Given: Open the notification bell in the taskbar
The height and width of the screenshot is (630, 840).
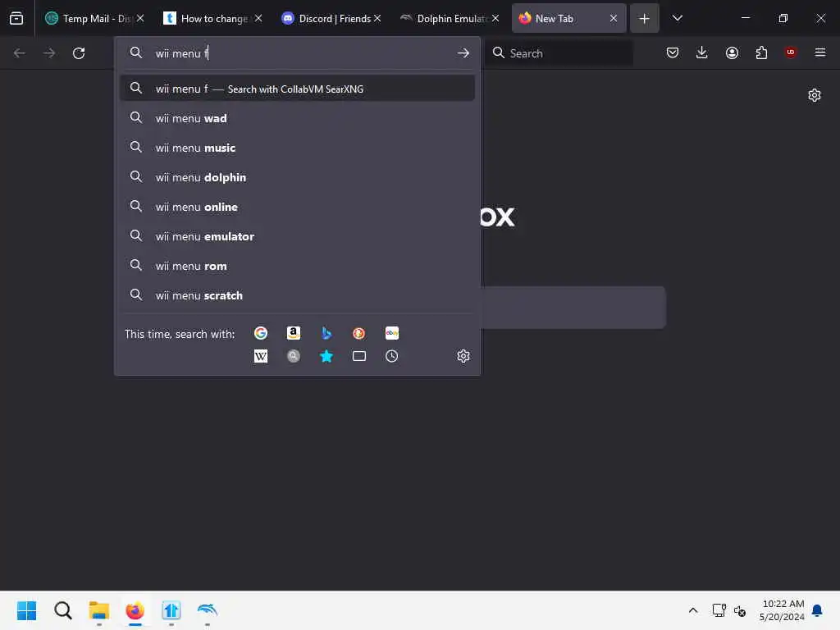Looking at the screenshot, I should (818, 610).
